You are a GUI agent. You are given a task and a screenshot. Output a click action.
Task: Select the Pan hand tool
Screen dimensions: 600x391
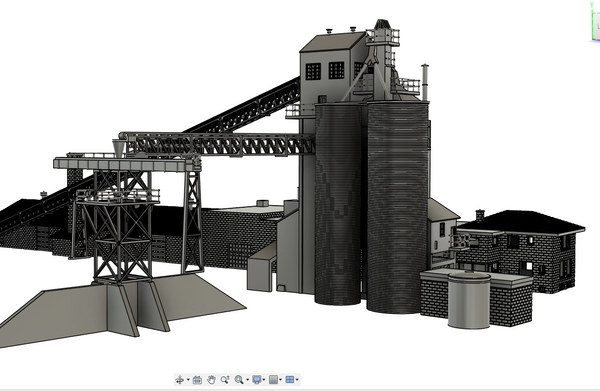[x=211, y=380]
